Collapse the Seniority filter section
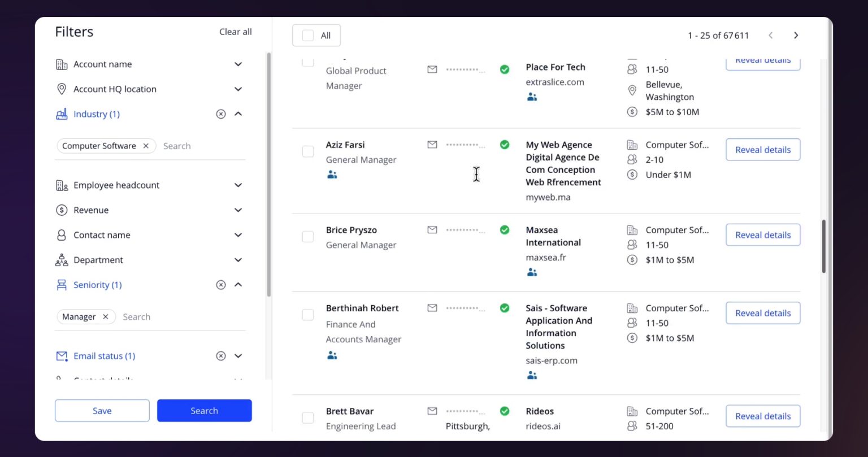 238,285
